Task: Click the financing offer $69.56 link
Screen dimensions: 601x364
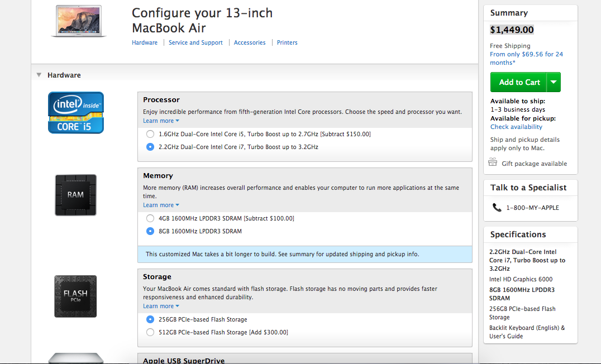Action: (x=526, y=58)
